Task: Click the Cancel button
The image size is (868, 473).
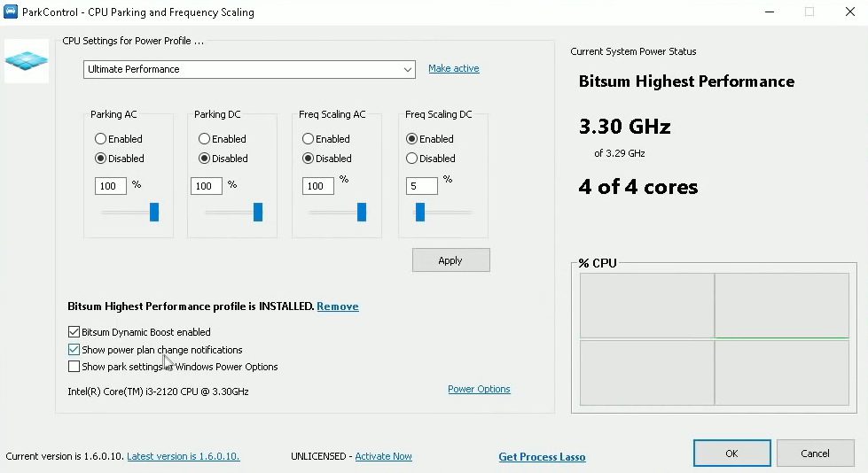Action: [815, 454]
